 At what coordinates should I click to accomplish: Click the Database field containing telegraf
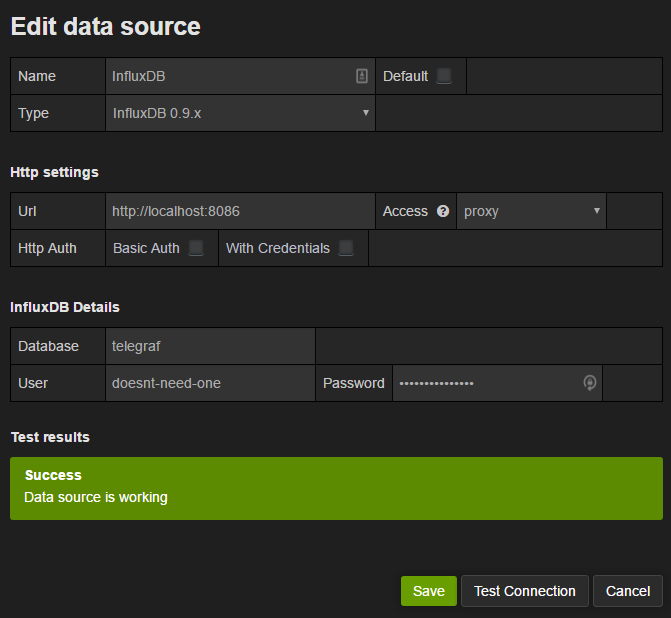tap(210, 346)
